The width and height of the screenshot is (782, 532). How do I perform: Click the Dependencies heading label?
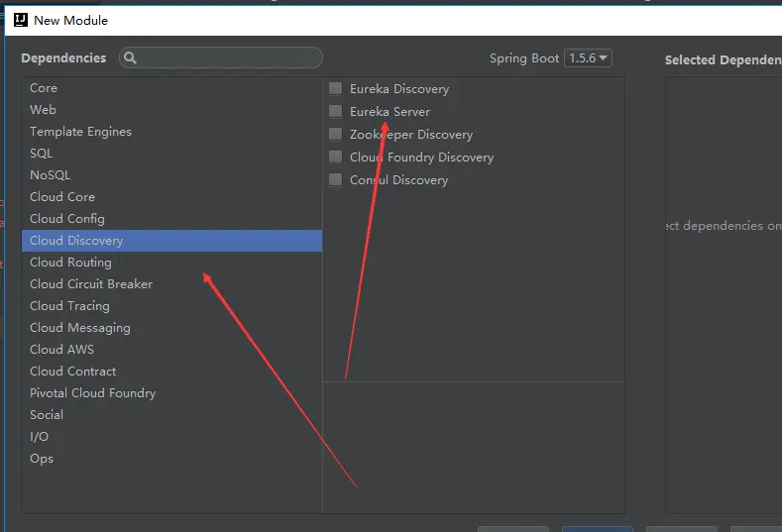[x=63, y=57]
